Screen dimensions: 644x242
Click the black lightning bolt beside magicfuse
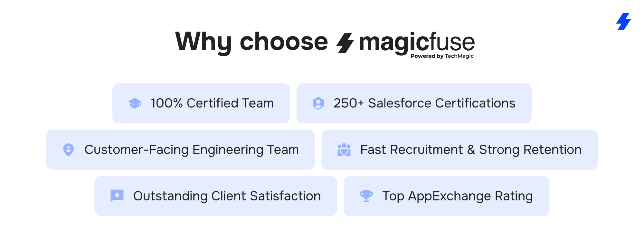coord(345,43)
